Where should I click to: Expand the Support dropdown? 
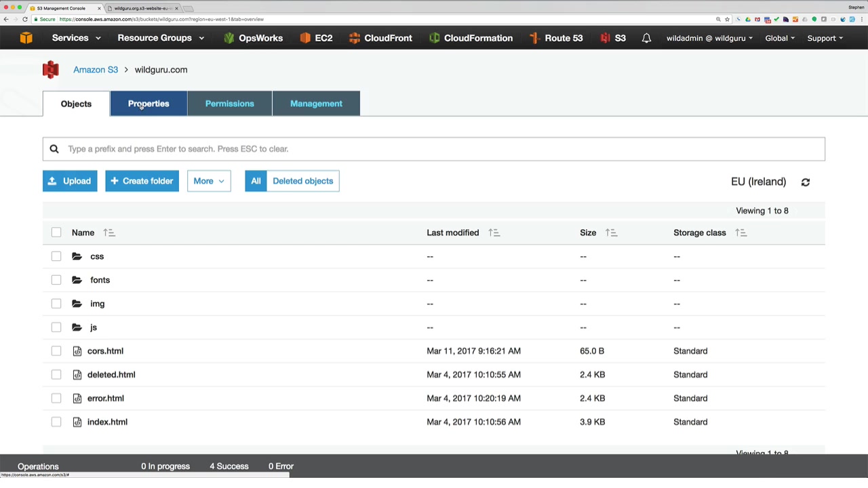[x=825, y=38]
